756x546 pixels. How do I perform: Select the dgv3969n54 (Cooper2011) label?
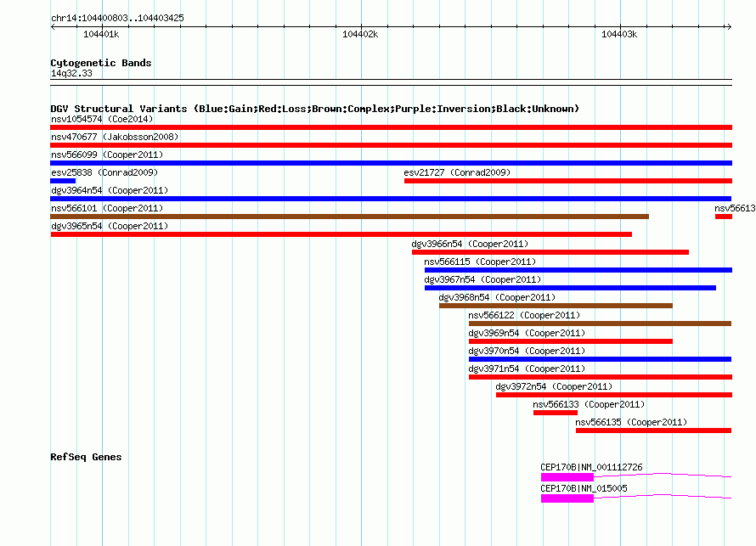click(527, 333)
